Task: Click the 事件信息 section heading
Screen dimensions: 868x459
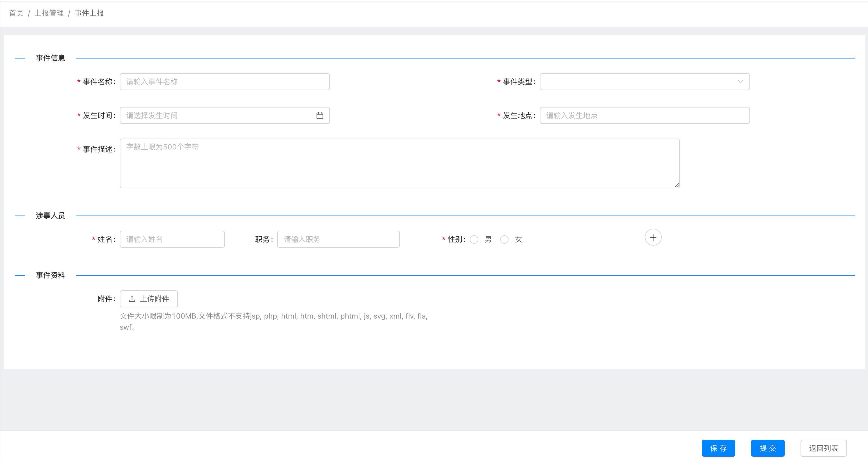Action: click(x=51, y=58)
